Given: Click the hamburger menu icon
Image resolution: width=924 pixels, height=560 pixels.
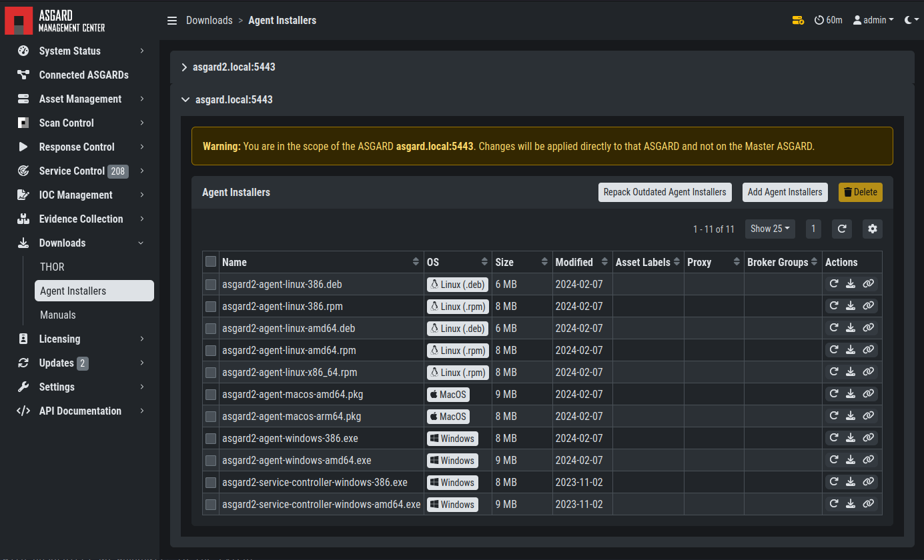Looking at the screenshot, I should tap(172, 21).
